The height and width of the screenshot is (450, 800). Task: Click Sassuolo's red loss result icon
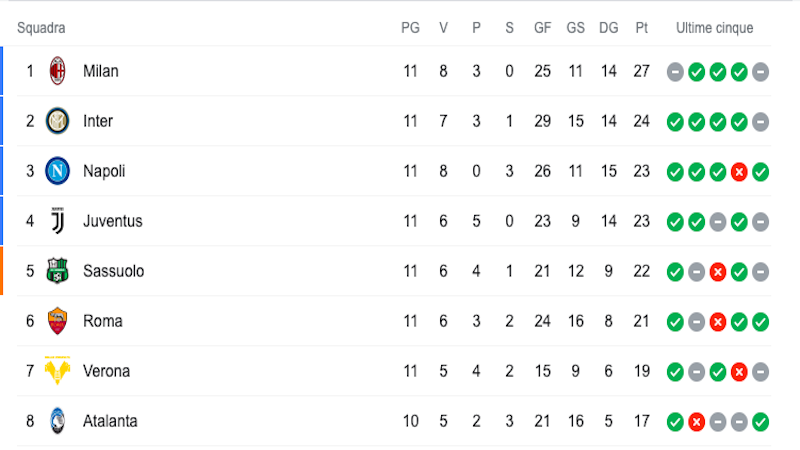point(718,272)
